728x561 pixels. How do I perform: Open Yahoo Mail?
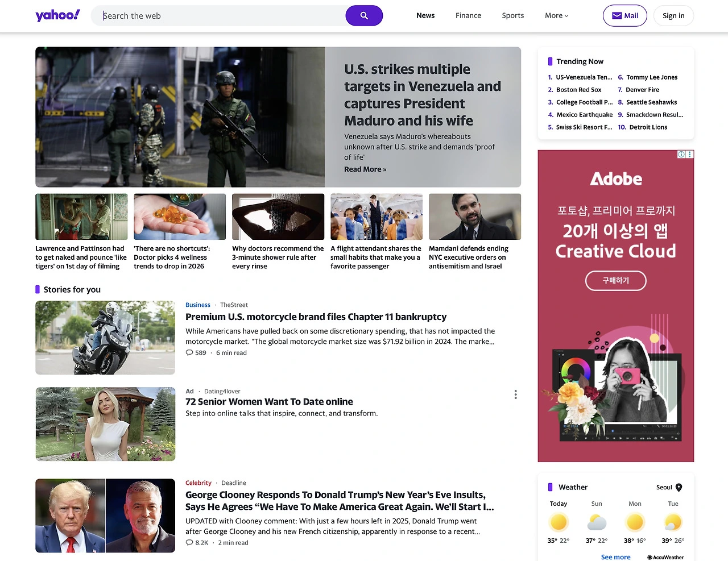click(625, 16)
